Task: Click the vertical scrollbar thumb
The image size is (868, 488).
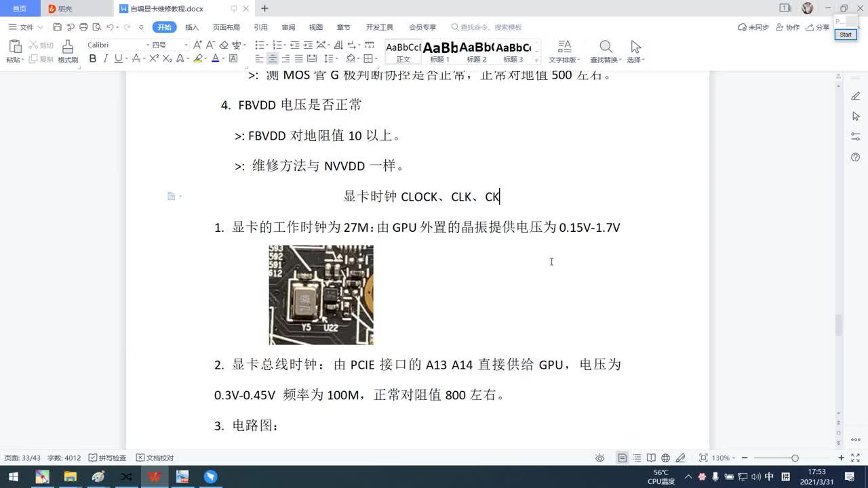Action: 838,325
